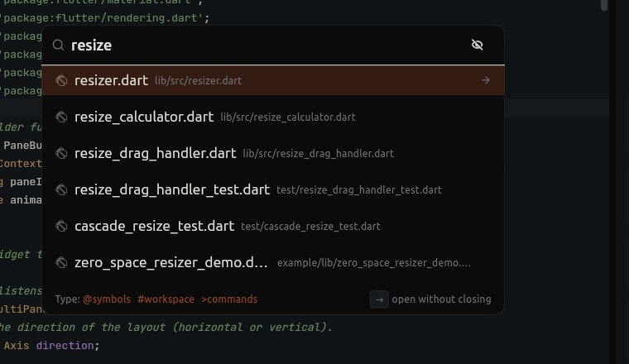Click the Dart file icon beside zero_space_resizer_demo
629x364 pixels.
tap(61, 262)
